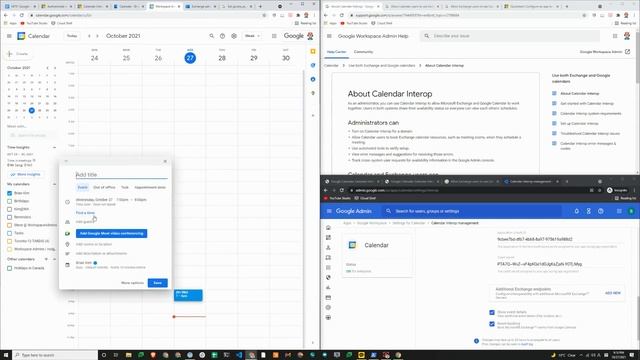Switch to the Help Center tab

click(336, 52)
